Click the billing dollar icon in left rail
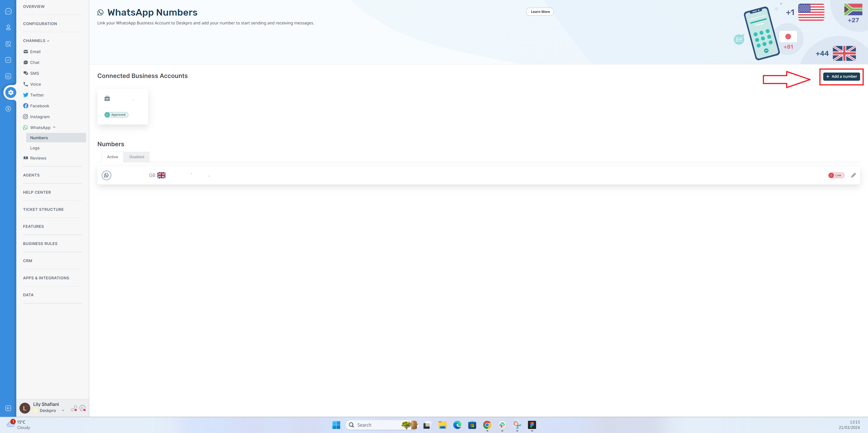 (8, 109)
